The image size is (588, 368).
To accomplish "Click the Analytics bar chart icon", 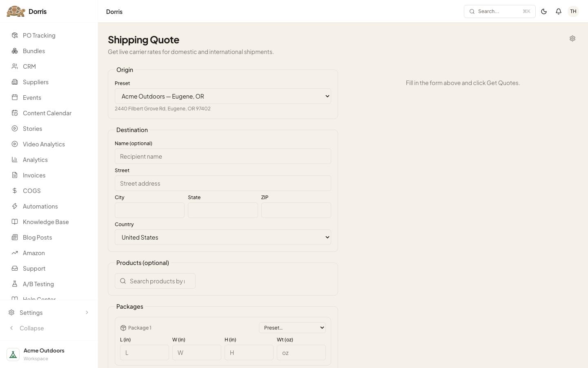I will (15, 159).
